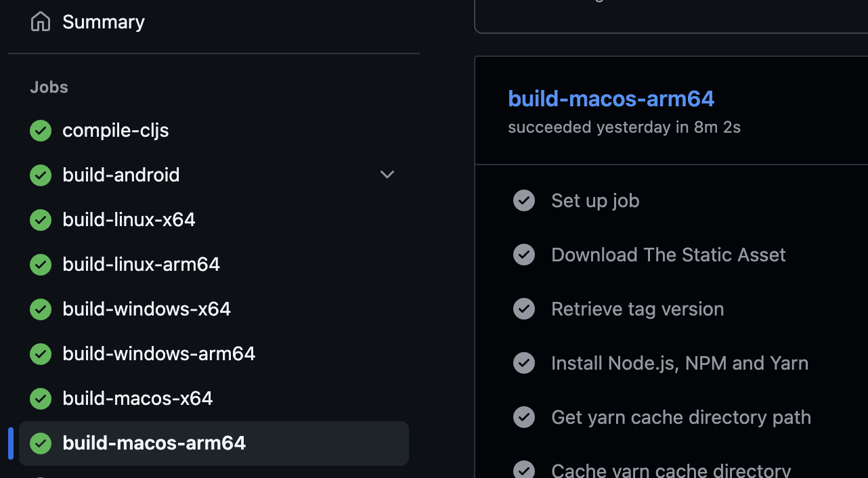Select the compile-cljs job
This screenshot has width=868, height=478.
tap(116, 131)
